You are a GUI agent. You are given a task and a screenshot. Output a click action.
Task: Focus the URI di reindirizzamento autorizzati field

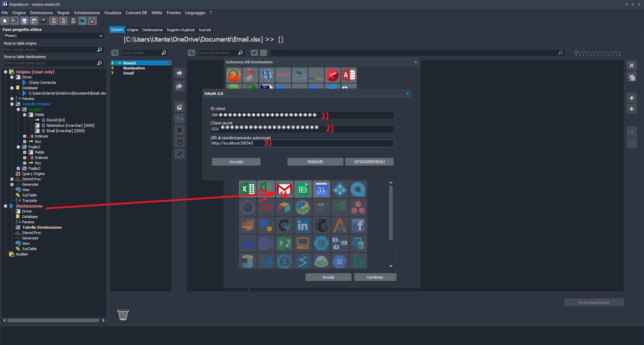(x=302, y=143)
